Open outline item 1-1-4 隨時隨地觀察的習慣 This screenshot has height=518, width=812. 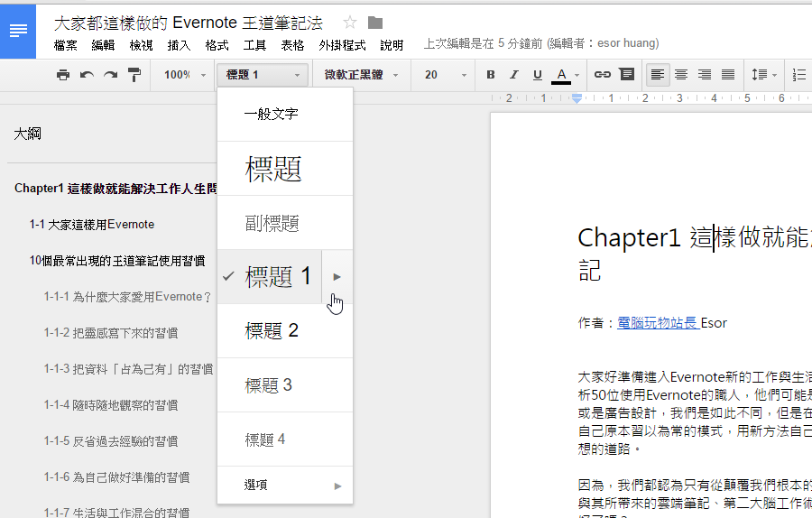[x=111, y=405]
